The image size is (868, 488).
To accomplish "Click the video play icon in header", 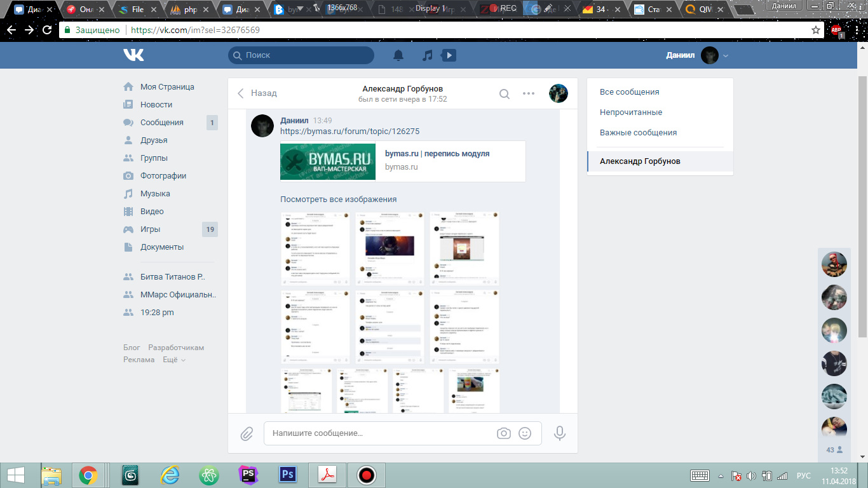I will pos(449,55).
